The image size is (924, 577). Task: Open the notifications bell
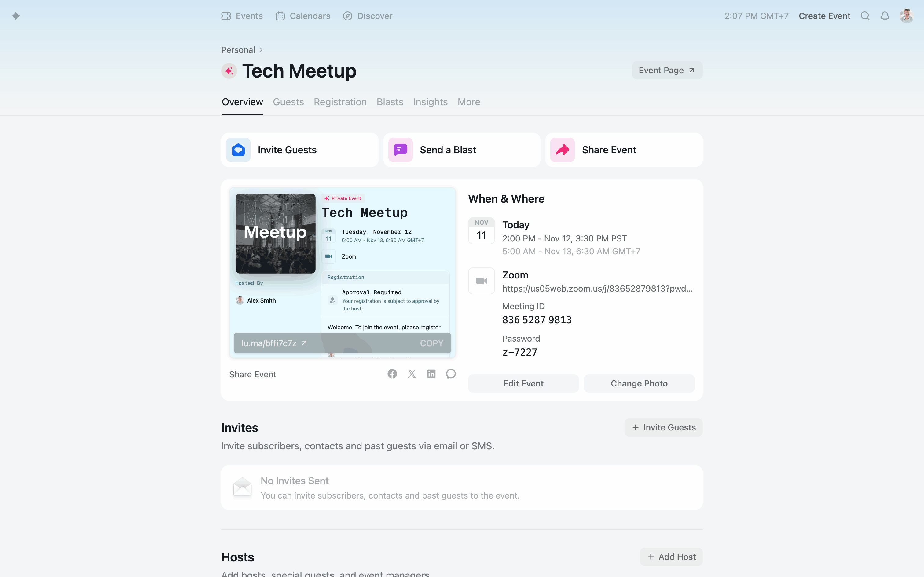(x=885, y=16)
